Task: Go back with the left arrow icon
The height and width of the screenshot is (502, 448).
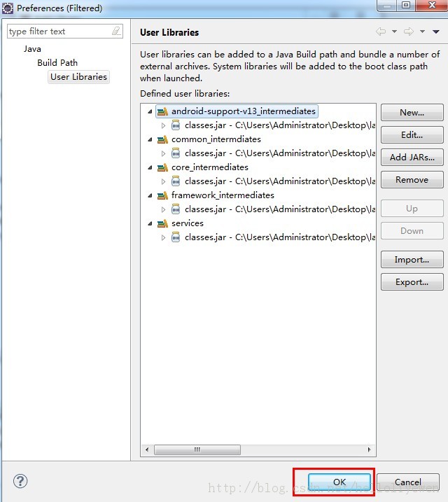Action: [381, 32]
